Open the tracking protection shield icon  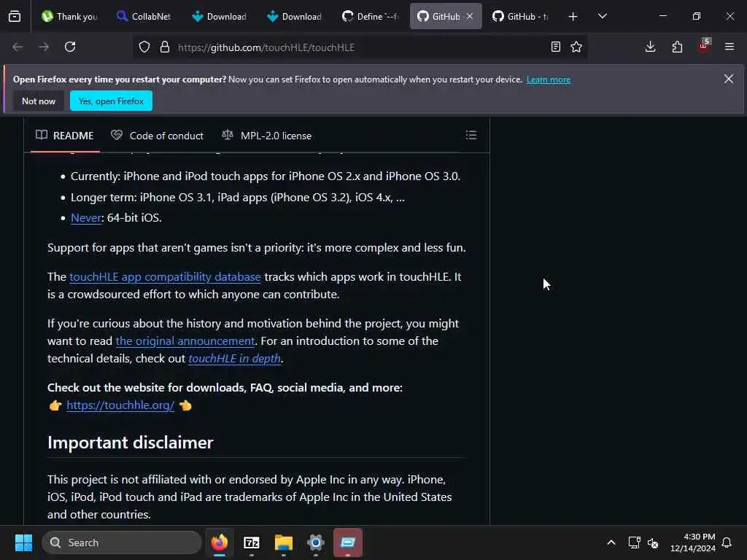click(144, 47)
